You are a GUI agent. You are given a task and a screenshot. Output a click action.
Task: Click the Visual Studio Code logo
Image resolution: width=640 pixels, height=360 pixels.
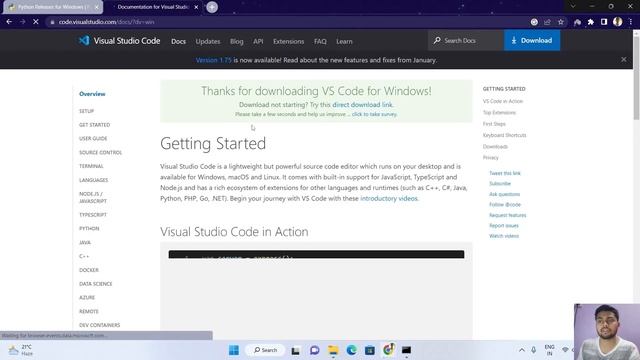coord(119,41)
